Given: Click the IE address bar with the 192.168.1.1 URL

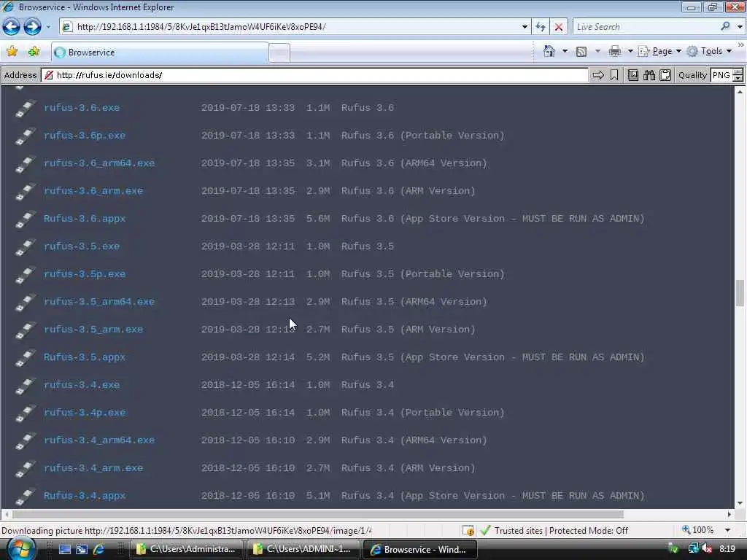Looking at the screenshot, I should (x=290, y=27).
